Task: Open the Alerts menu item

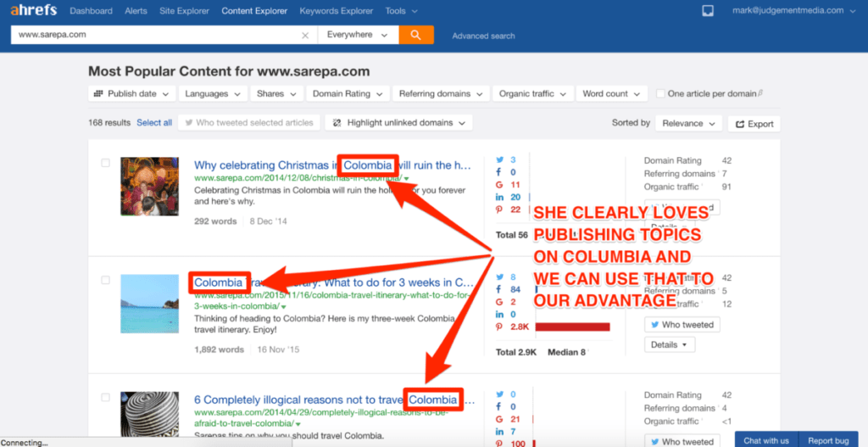Action: pos(136,10)
